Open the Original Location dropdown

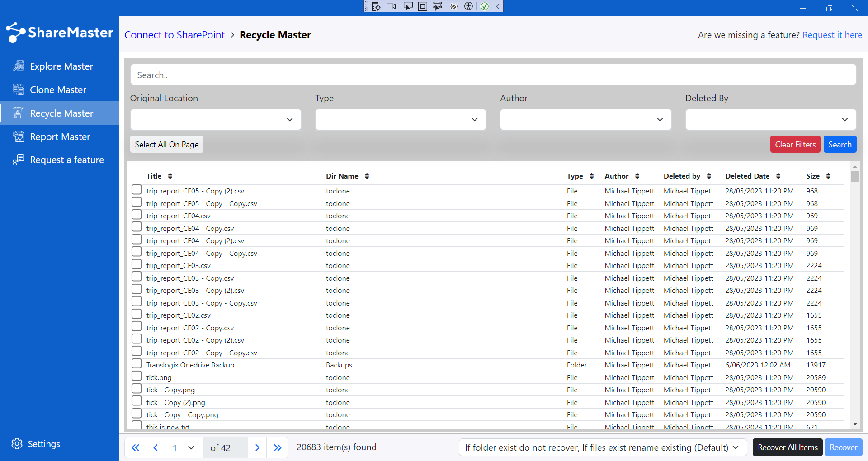(216, 120)
